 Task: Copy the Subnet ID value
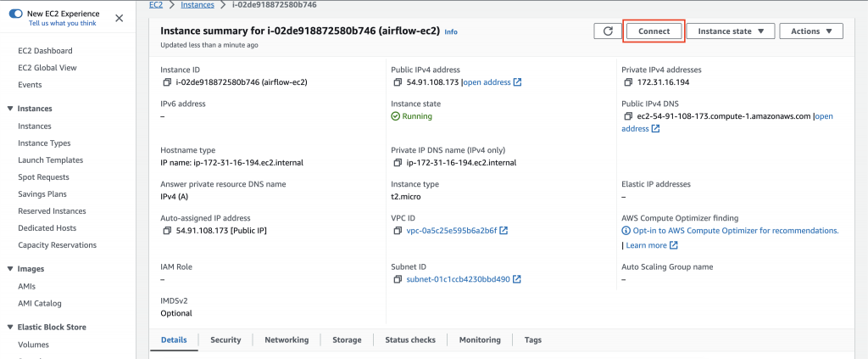pyautogui.click(x=398, y=279)
